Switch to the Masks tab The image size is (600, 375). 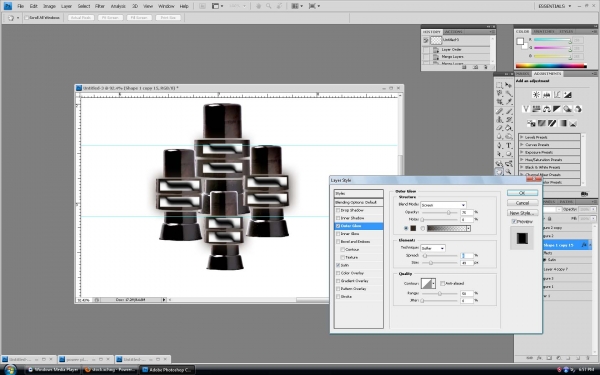pos(522,73)
